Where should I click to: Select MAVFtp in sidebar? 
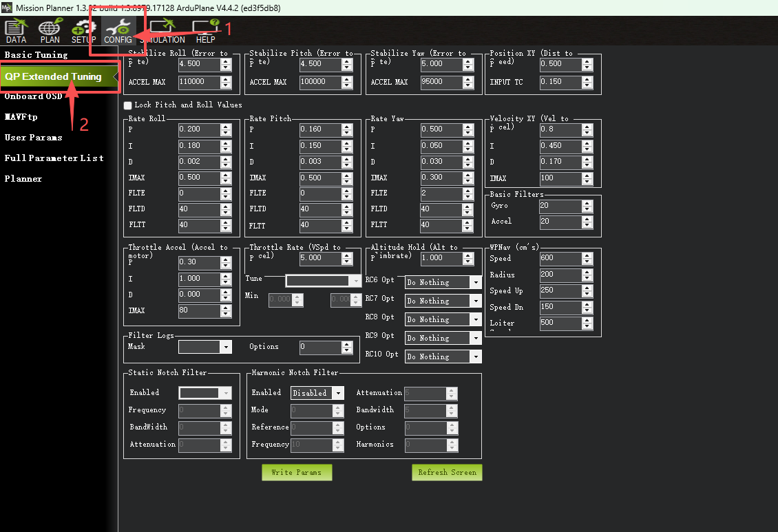[x=21, y=117]
